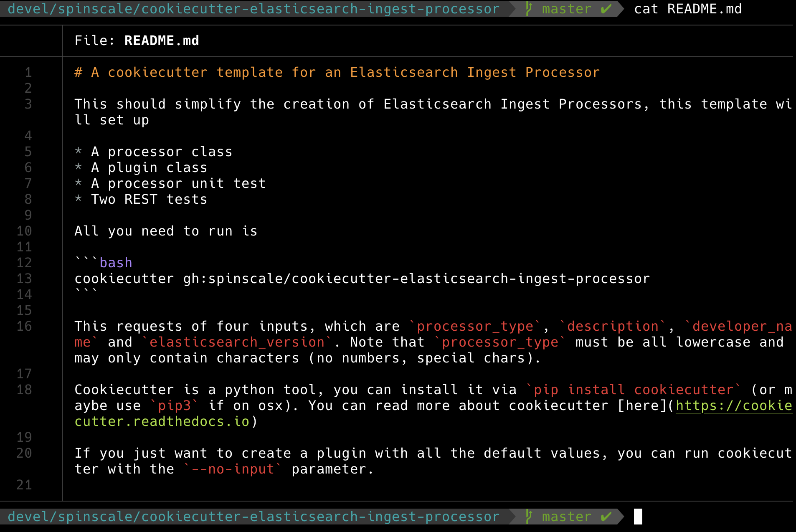Click the git branch icon in top prompt
Screen dimensions: 796x532
click(529, 9)
